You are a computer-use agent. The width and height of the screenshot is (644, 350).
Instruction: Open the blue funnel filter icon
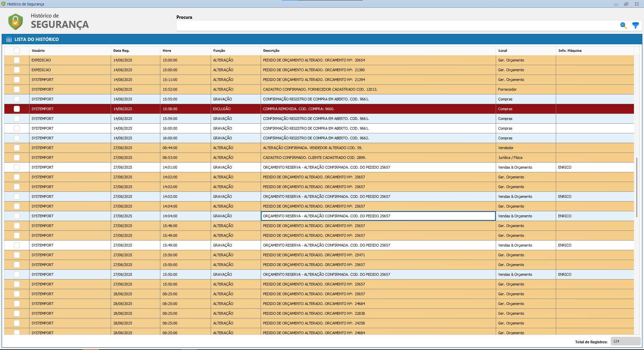coord(635,26)
